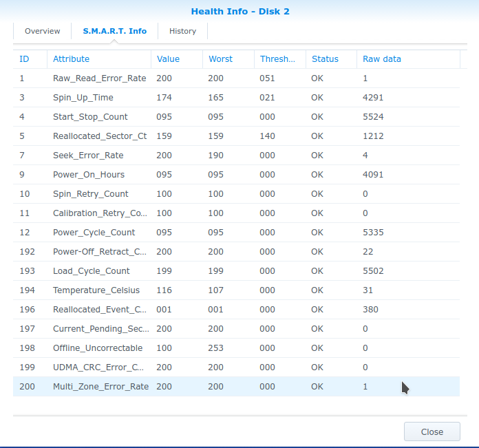Viewport: 479px width, 448px height.
Task: Click raw data value 5335
Action: click(373, 232)
